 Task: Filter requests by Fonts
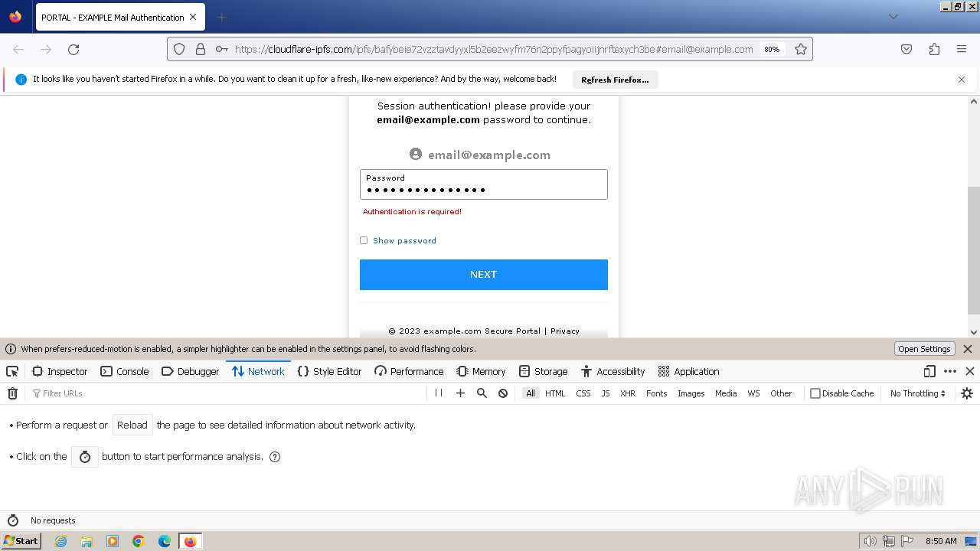pos(657,393)
